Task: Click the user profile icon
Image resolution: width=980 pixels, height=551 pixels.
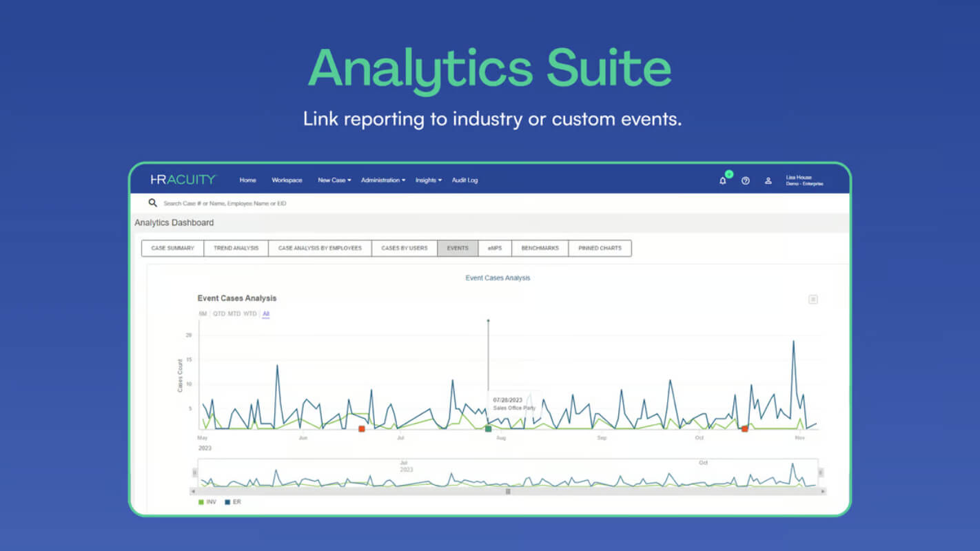Action: click(768, 180)
